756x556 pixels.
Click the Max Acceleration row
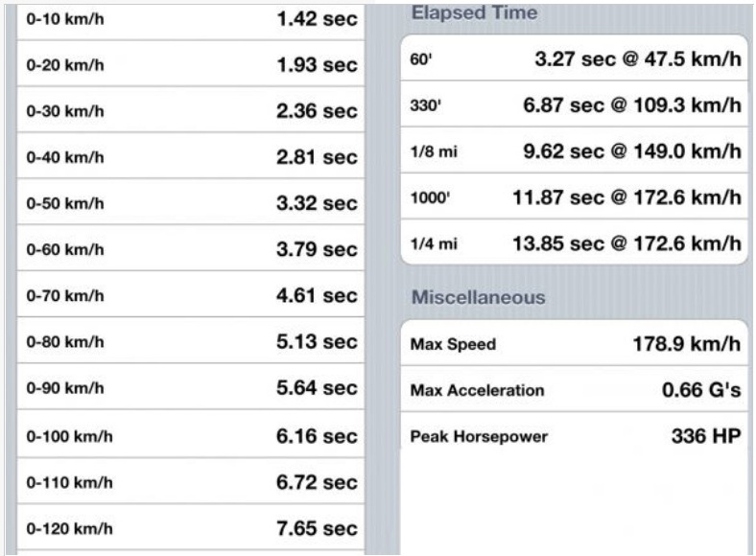pos(574,389)
